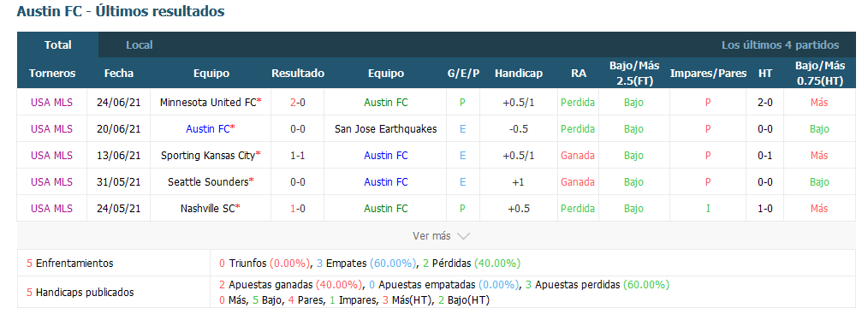868x320 pixels.
Task: Switch to the Local tab
Action: click(139, 45)
